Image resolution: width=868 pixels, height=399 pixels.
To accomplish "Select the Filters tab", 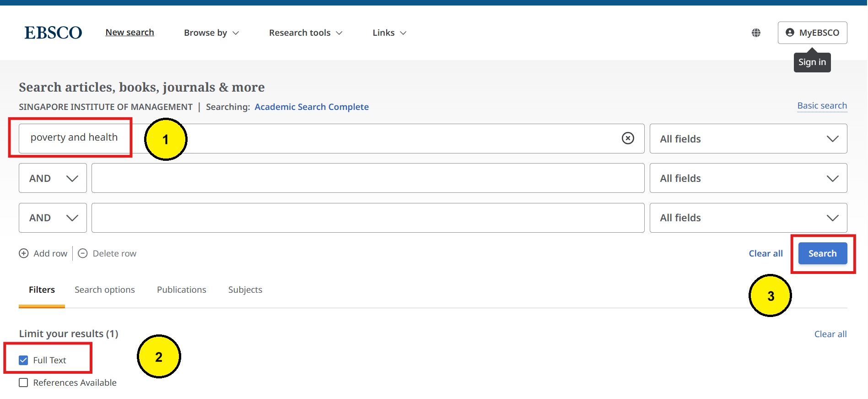I will [42, 290].
